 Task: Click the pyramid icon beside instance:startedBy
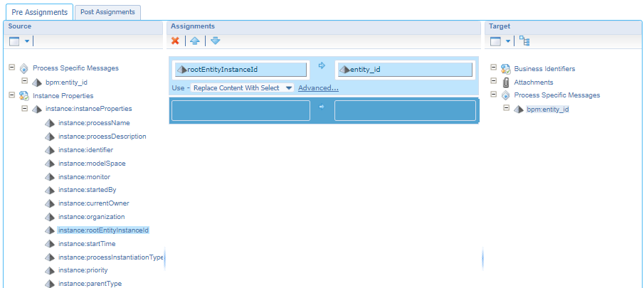[x=50, y=191]
